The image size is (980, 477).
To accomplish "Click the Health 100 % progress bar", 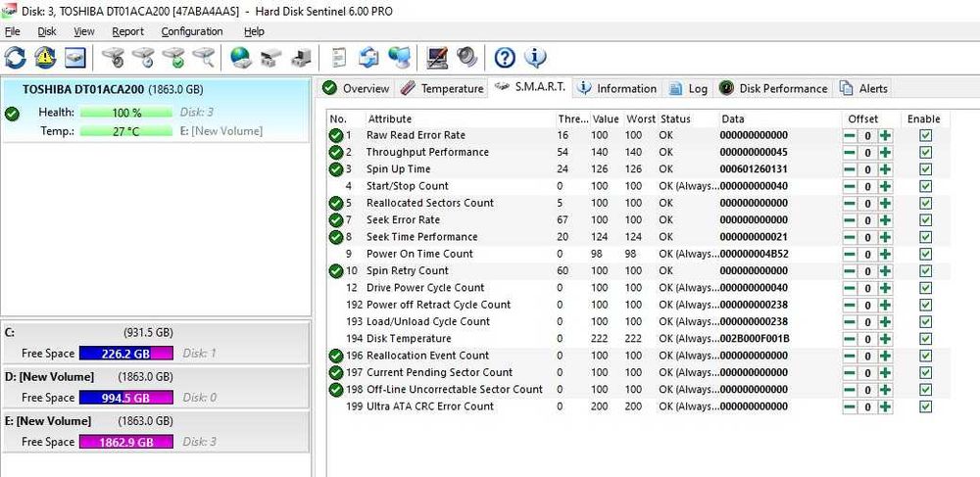I will click(126, 113).
